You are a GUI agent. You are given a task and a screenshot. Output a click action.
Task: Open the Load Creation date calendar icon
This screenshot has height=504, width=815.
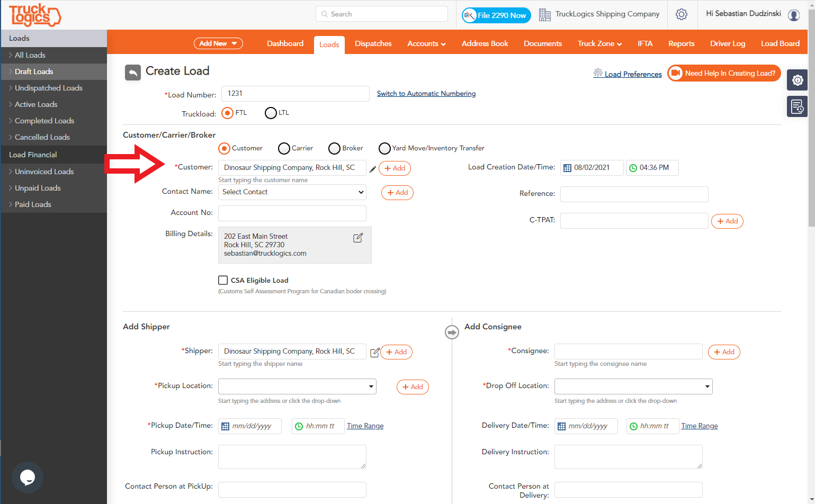567,168
